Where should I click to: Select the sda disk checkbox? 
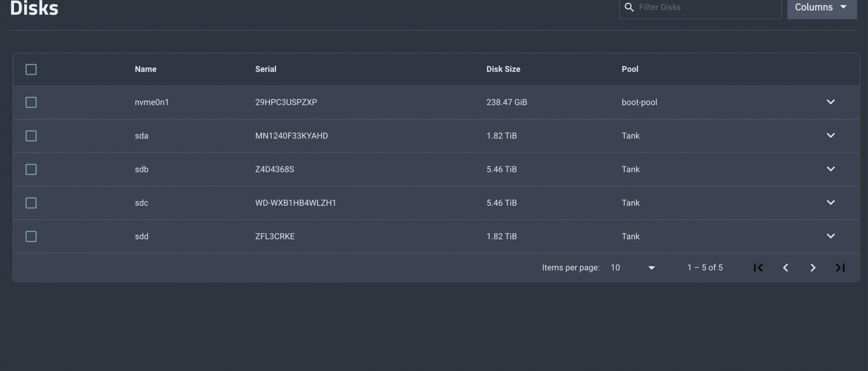(x=31, y=136)
